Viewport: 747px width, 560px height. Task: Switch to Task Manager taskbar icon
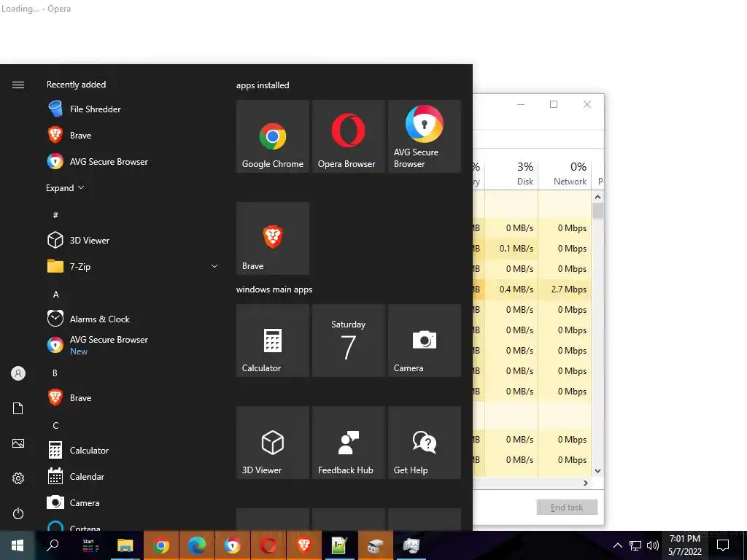pos(411,545)
